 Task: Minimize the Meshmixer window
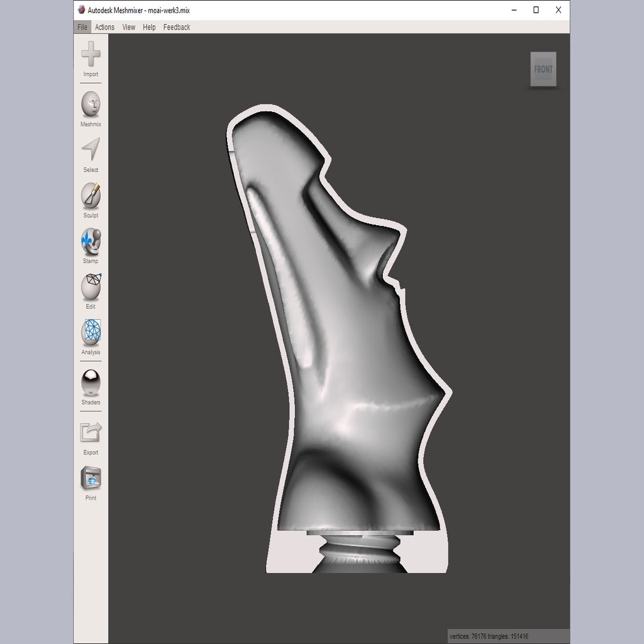(514, 10)
